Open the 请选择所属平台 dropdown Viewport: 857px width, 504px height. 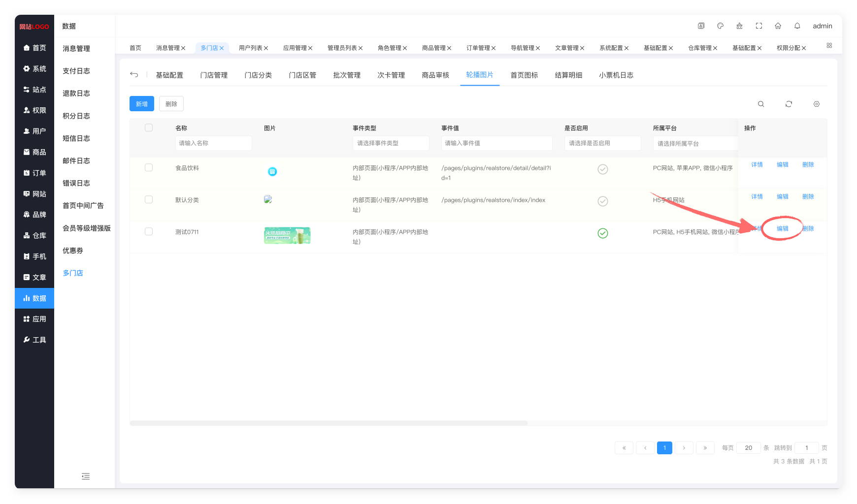[x=694, y=144]
